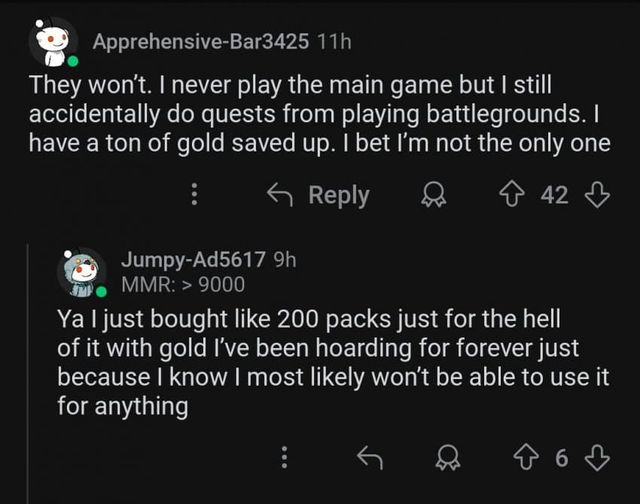This screenshot has height=504, width=640.
Task: Give award to JumpyAd5617's reply
Action: pos(447,458)
